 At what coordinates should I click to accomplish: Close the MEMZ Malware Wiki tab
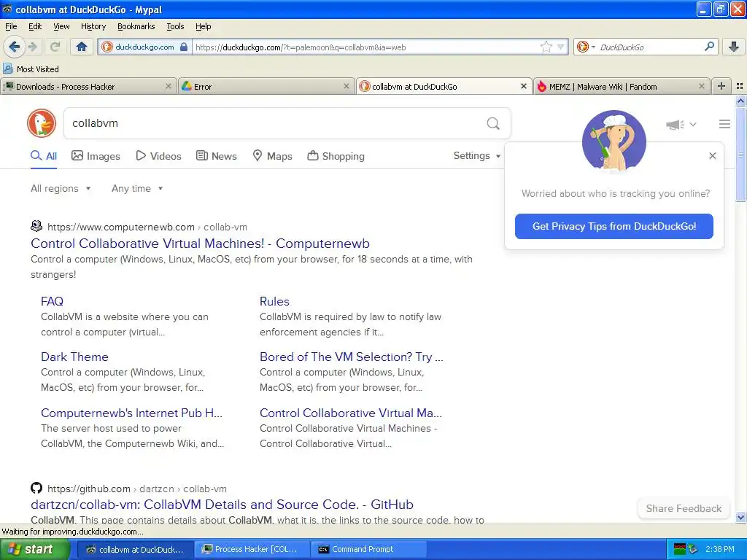(x=701, y=86)
